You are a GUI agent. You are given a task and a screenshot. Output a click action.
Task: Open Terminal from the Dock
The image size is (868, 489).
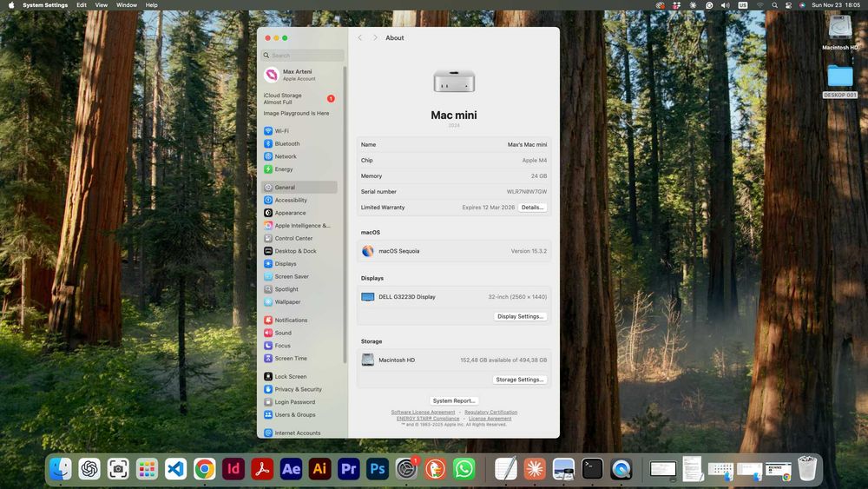pos(592,469)
